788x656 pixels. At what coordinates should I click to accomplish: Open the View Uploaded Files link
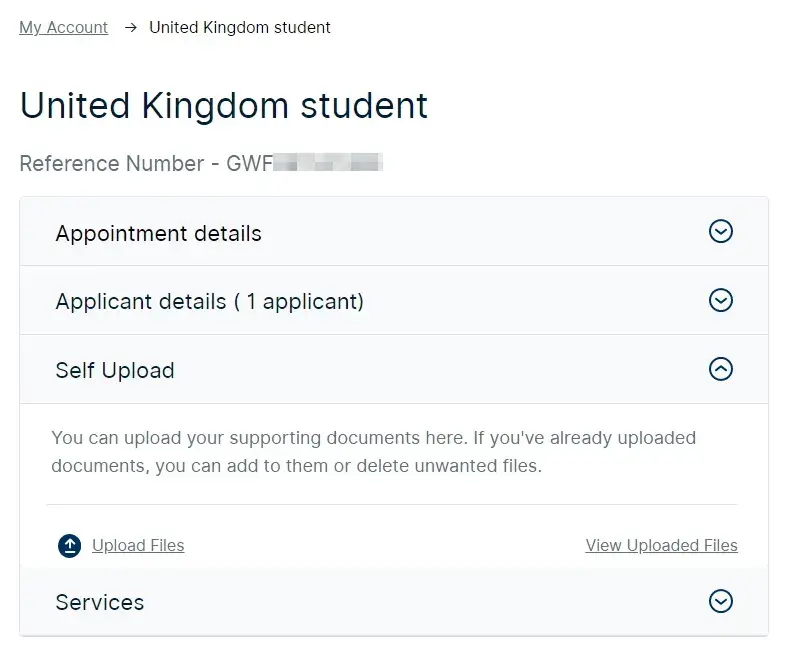tap(661, 546)
